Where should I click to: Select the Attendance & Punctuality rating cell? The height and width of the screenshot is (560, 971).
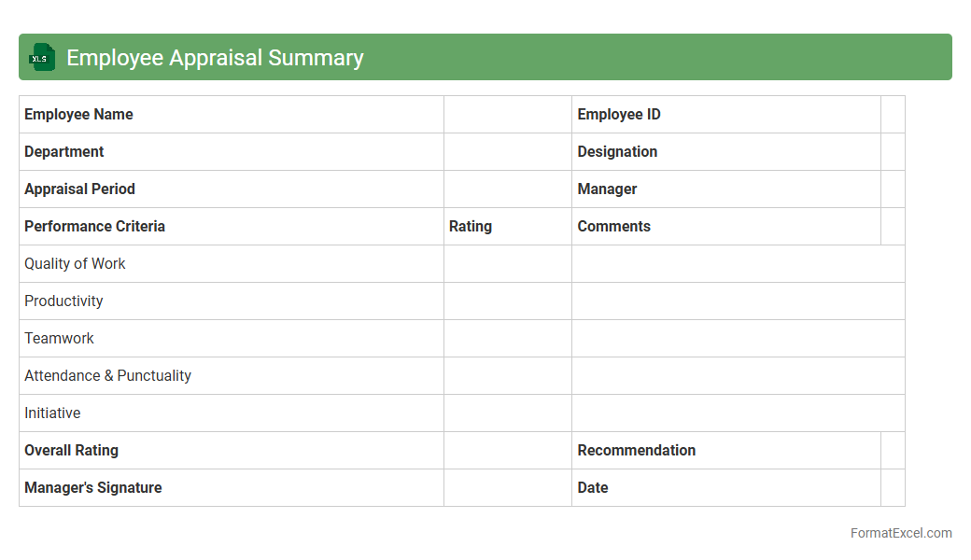[507, 376]
